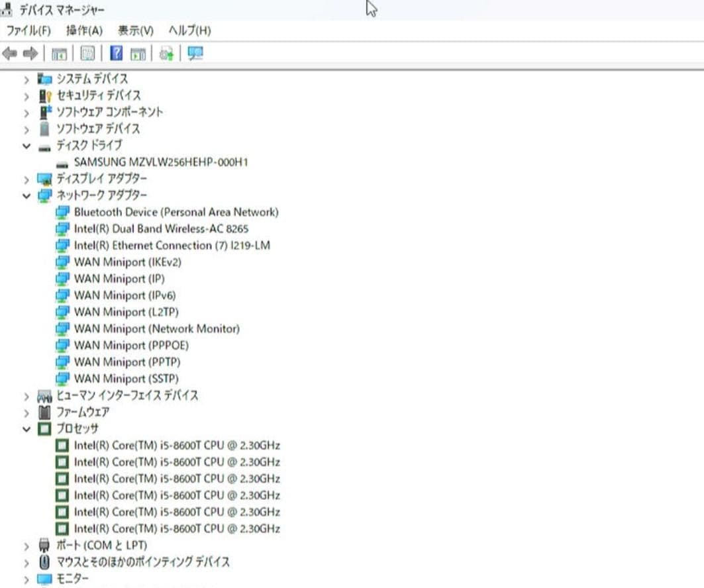Click the Device Manager title bar icon
This screenshot has width=704, height=588.
(x=6, y=9)
